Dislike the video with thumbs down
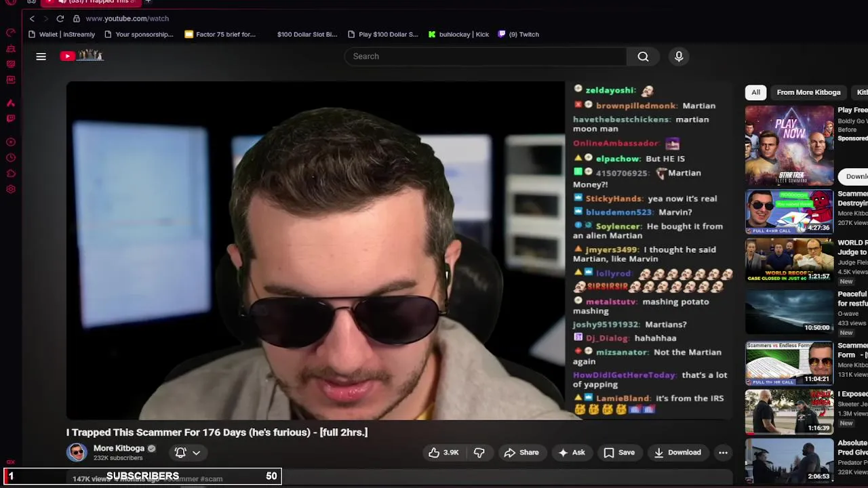Image resolution: width=868 pixels, height=488 pixels. point(479,453)
